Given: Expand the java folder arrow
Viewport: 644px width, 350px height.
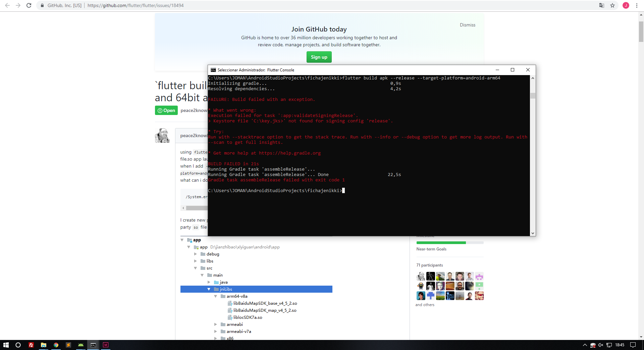Looking at the screenshot, I should point(209,282).
